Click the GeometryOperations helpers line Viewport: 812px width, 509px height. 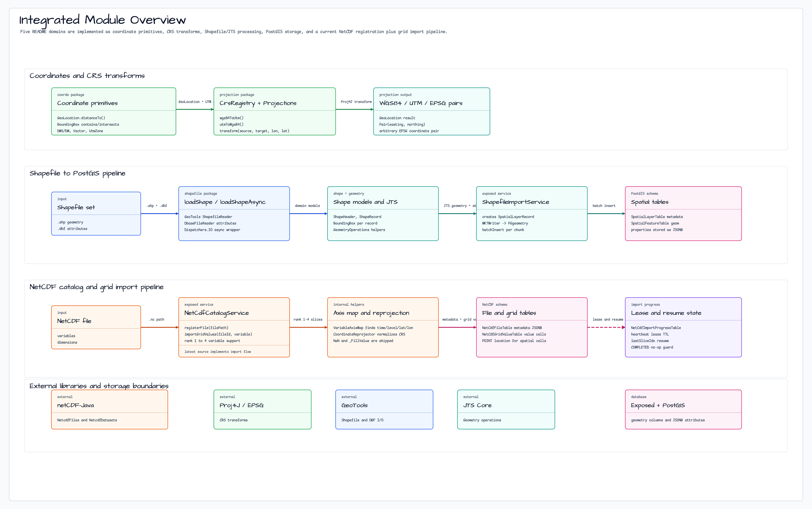(x=359, y=230)
